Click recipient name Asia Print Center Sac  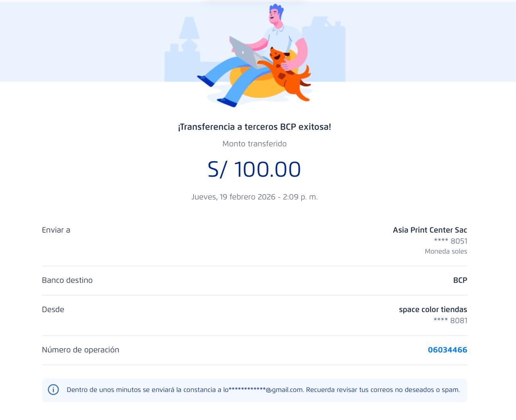(x=430, y=230)
